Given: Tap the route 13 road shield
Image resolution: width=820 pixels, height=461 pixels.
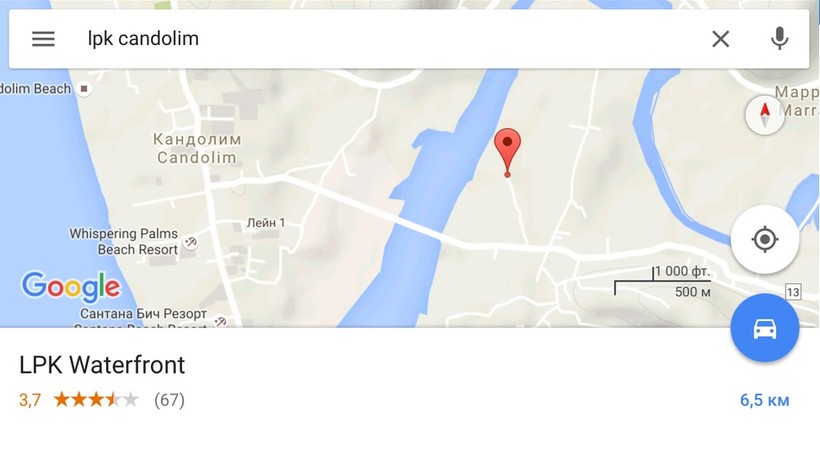Looking at the screenshot, I should (x=793, y=292).
